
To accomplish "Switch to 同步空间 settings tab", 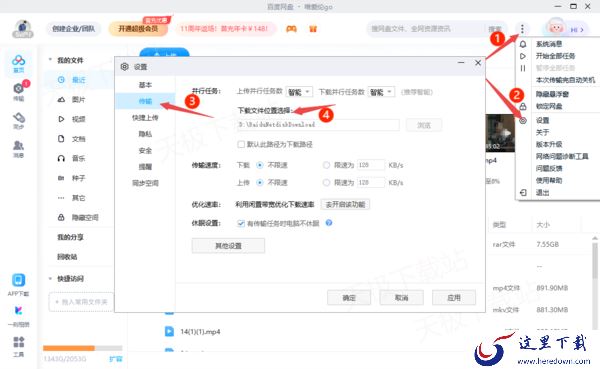I will tap(145, 183).
